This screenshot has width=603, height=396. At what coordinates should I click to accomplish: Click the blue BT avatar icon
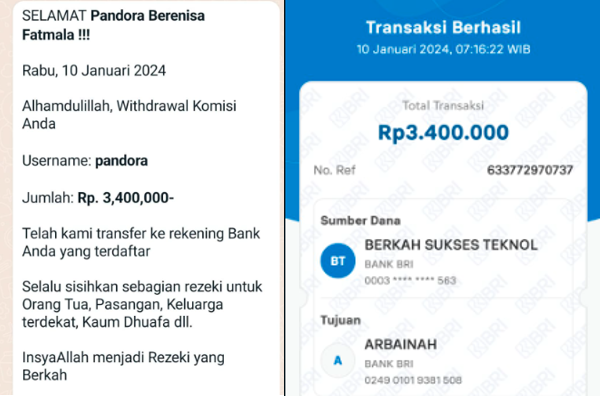click(x=338, y=261)
